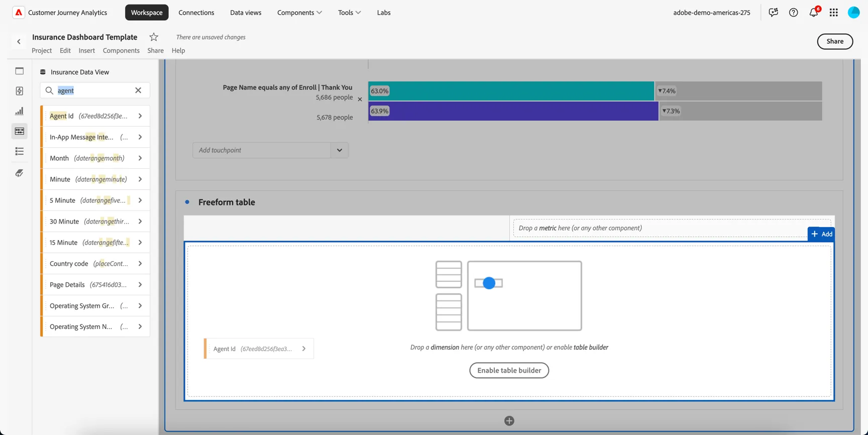Open the feedback chat icon
The width and height of the screenshot is (868, 435).
[773, 13]
